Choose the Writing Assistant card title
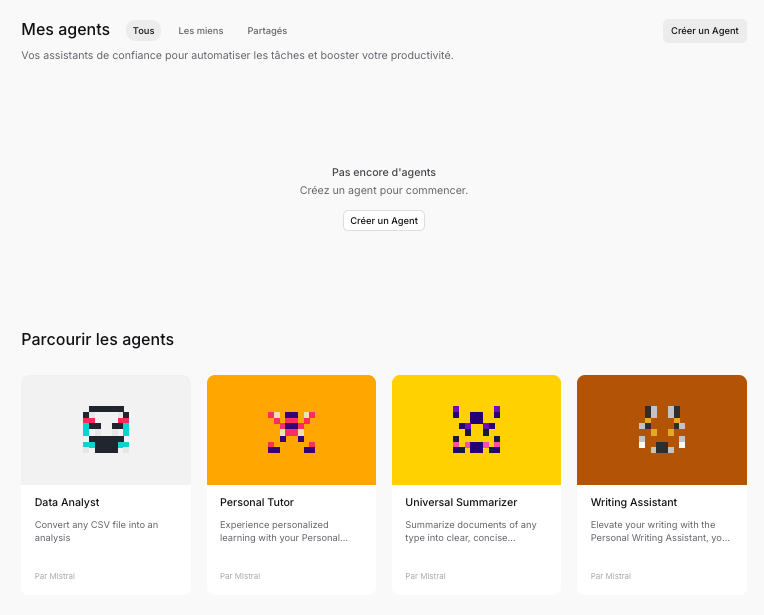Image resolution: width=764 pixels, height=615 pixels. [634, 502]
